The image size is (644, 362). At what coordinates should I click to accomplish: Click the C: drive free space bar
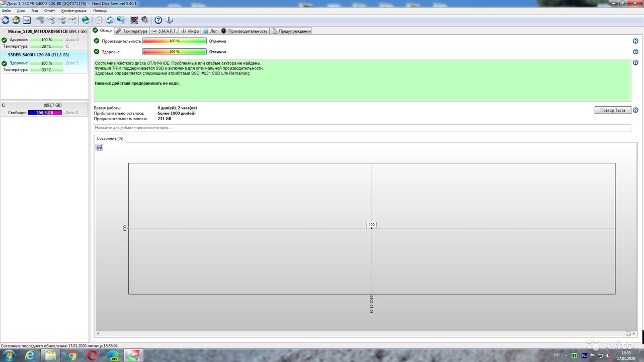click(x=45, y=113)
